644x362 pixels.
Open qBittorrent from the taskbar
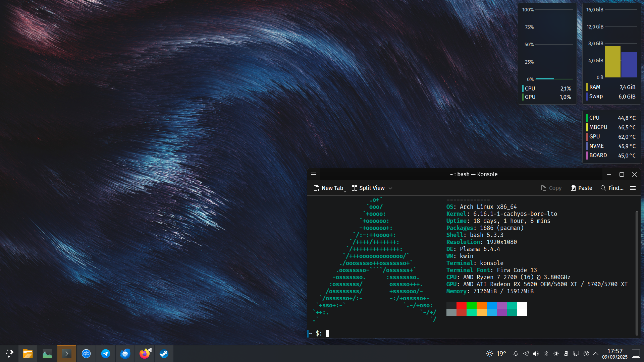[86, 354]
